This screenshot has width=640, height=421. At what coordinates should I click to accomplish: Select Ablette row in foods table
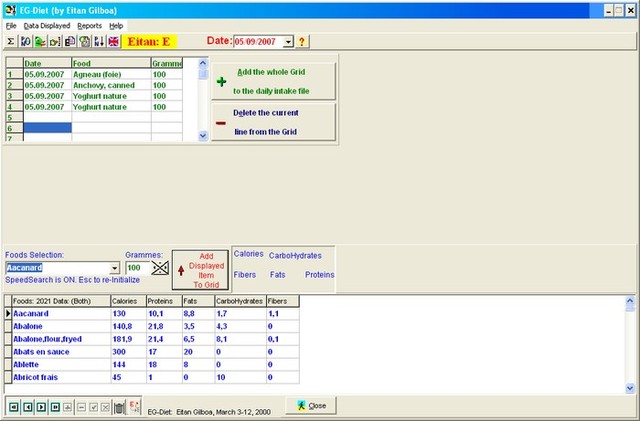point(155,364)
